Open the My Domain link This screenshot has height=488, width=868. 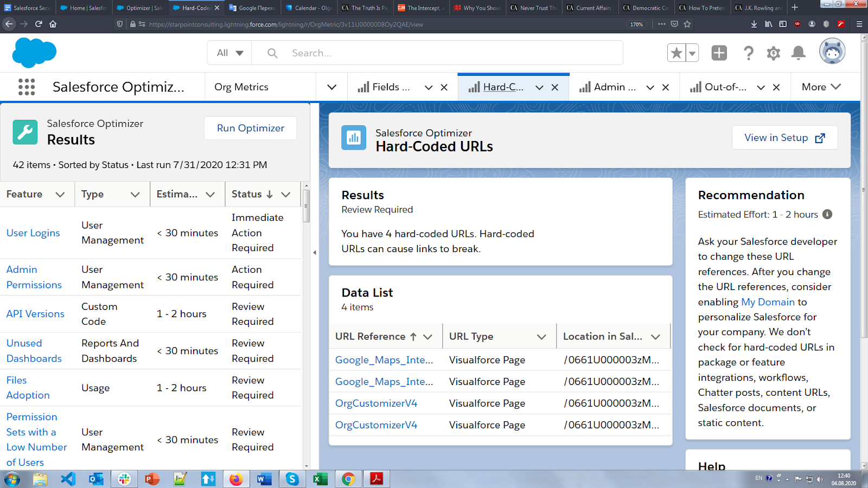(x=768, y=302)
